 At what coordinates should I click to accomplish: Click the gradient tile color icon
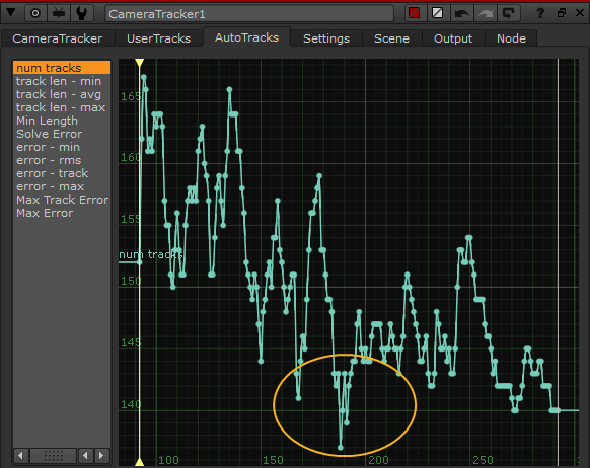[x=438, y=13]
